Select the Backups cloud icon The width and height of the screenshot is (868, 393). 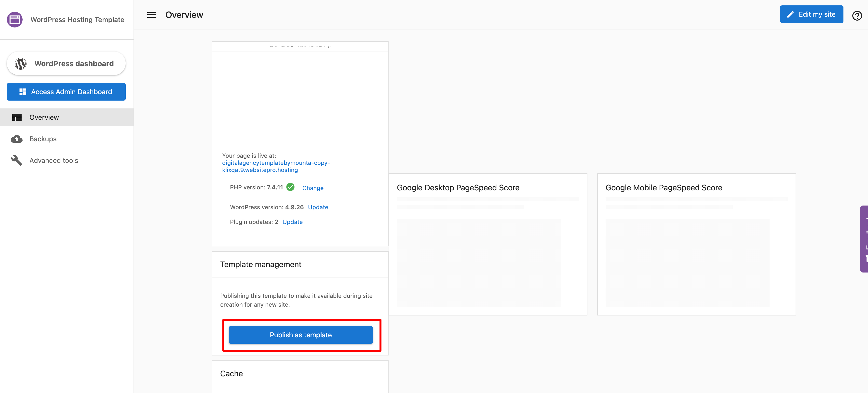click(17, 139)
